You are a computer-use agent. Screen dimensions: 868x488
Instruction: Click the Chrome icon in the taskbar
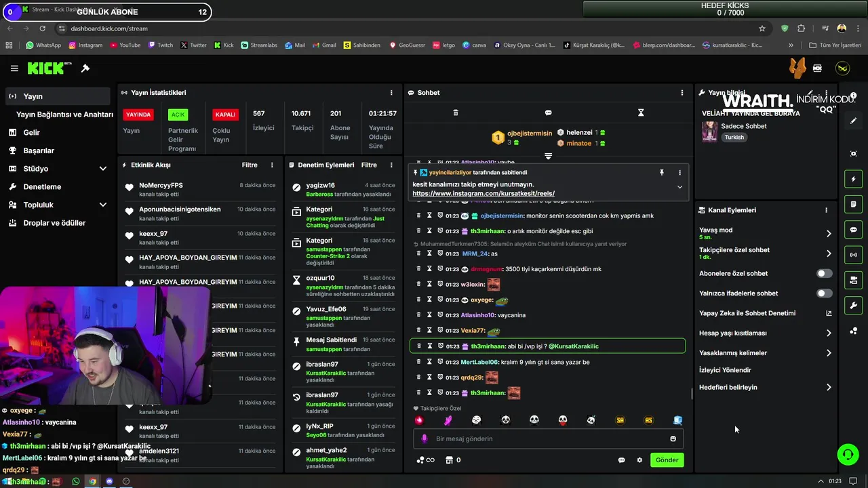(92, 481)
